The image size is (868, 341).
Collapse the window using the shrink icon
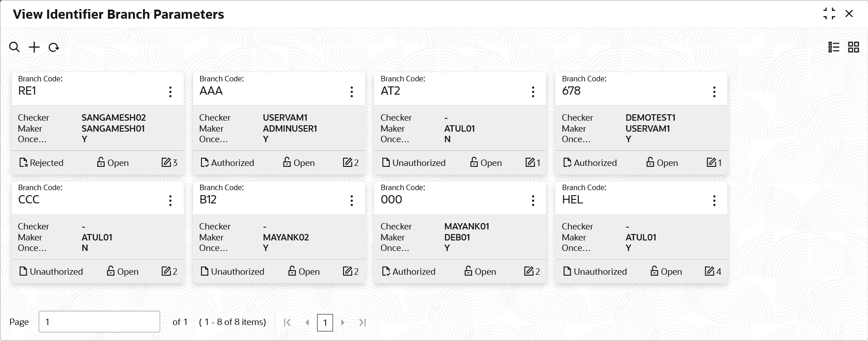point(829,14)
